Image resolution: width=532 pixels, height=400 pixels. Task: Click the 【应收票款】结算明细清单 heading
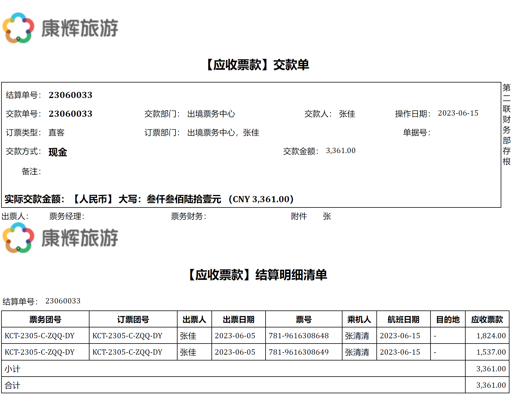tap(258, 275)
